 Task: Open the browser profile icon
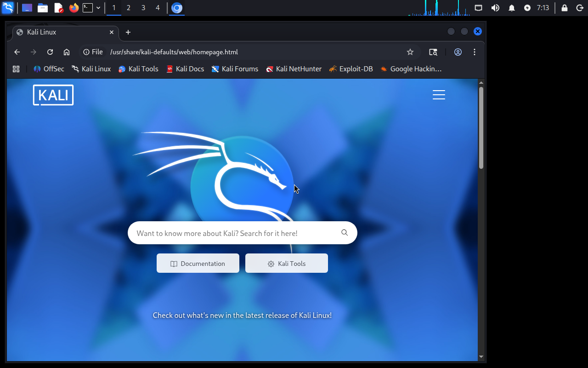point(458,52)
